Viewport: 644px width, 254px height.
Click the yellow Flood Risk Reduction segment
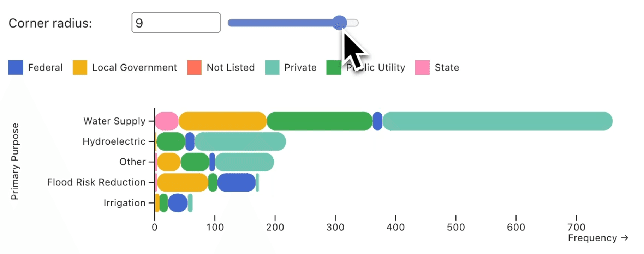pyautogui.click(x=183, y=182)
